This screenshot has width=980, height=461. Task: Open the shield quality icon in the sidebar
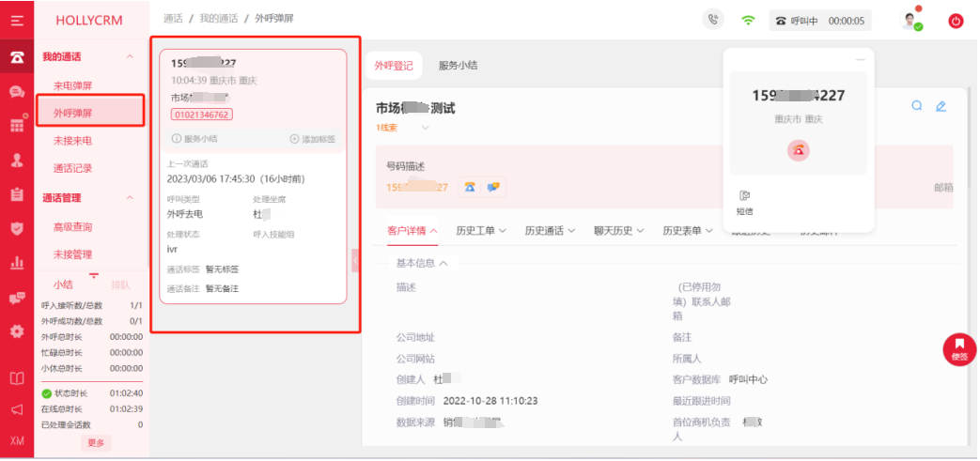(17, 228)
